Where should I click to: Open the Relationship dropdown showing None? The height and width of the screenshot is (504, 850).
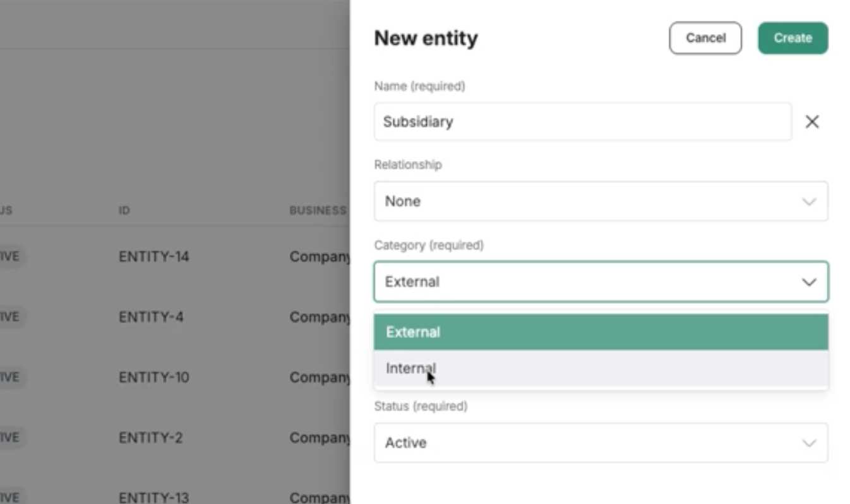click(601, 201)
